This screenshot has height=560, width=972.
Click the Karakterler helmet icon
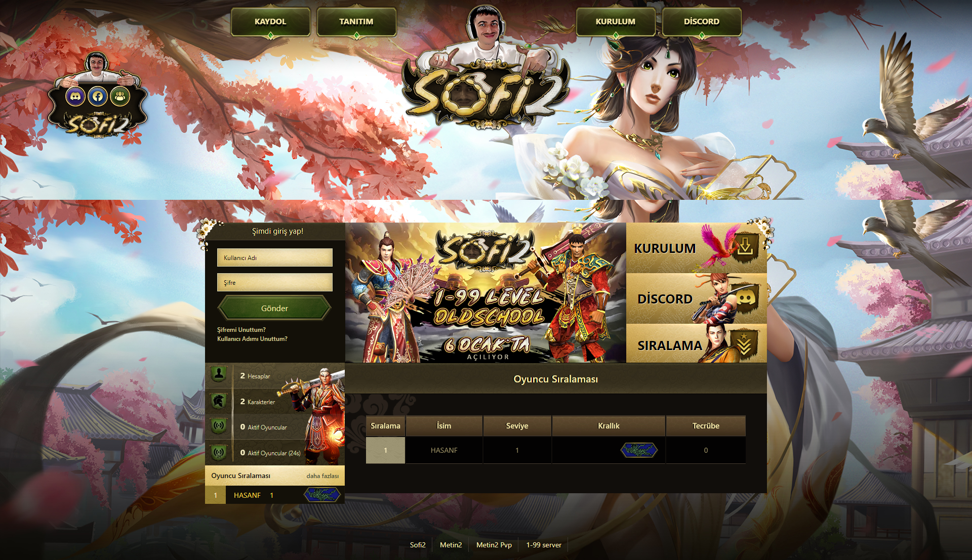pyautogui.click(x=219, y=401)
